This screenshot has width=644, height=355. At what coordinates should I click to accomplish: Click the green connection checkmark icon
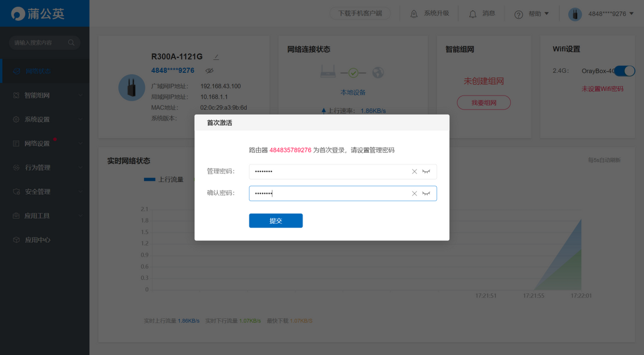click(353, 72)
